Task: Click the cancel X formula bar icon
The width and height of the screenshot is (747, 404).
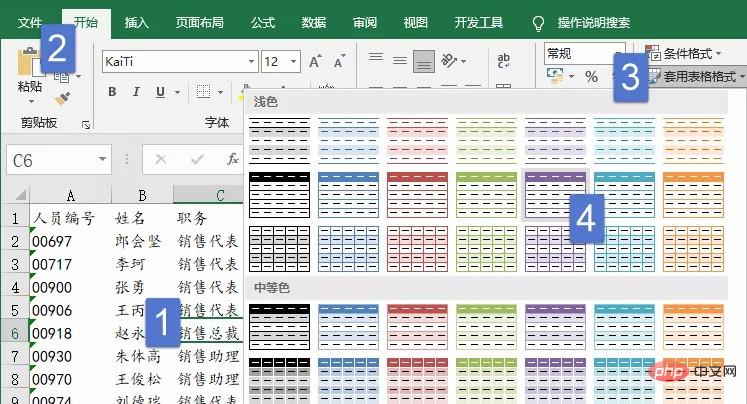Action: click(x=161, y=159)
